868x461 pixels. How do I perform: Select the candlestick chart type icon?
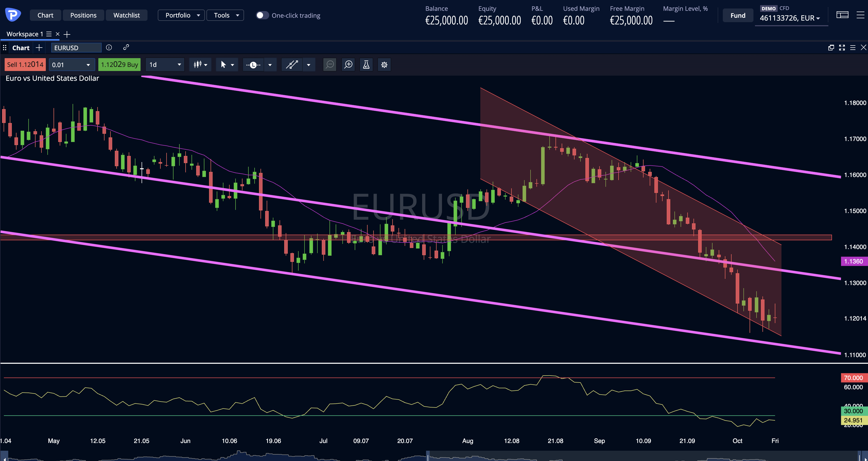(x=197, y=65)
